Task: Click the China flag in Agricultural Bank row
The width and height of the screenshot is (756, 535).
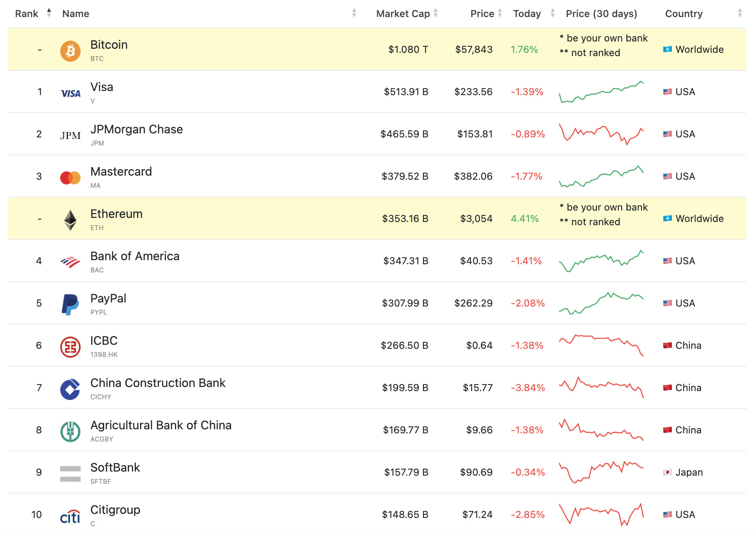Action: coord(667,430)
